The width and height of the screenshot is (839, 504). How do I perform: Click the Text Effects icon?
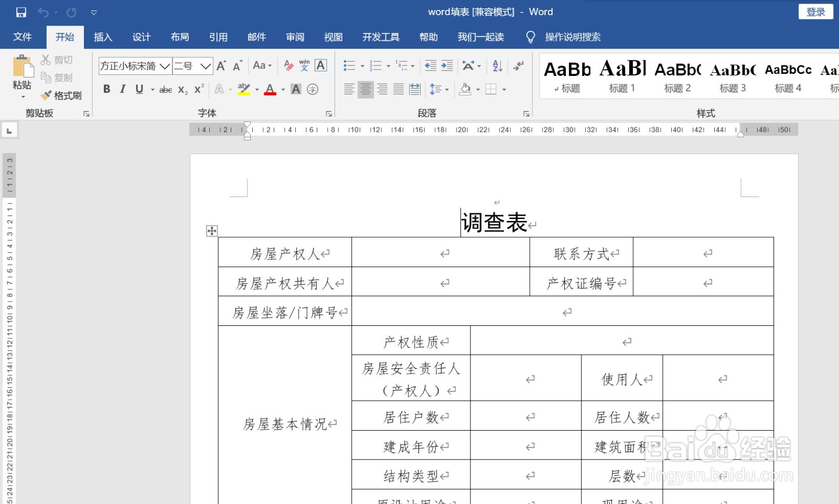219,89
